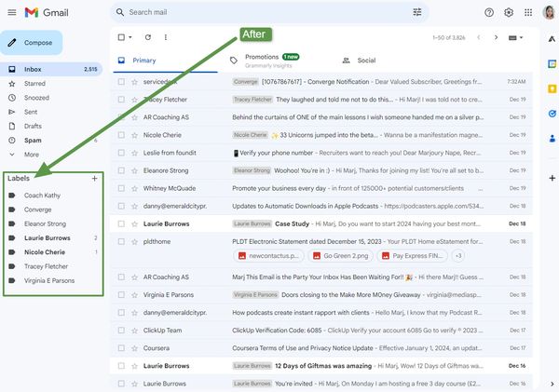Open the Sent folder
Image resolution: width=559 pixels, height=392 pixels.
(31, 112)
